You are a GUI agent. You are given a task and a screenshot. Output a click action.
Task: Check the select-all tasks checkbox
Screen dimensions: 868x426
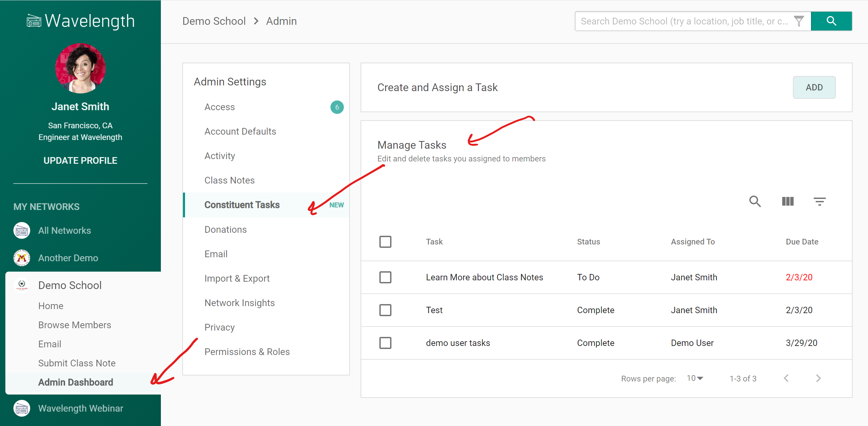click(385, 242)
